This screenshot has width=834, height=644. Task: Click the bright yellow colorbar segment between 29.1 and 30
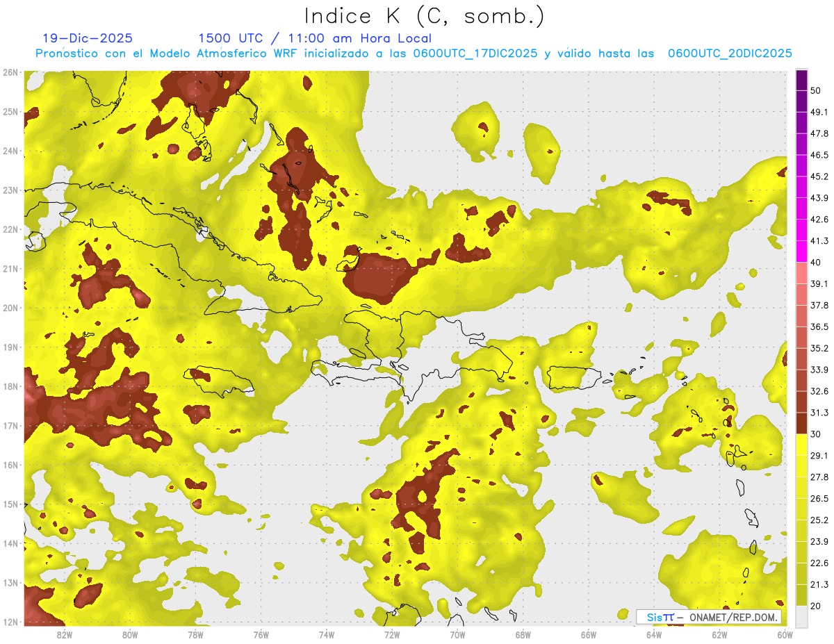click(x=801, y=445)
